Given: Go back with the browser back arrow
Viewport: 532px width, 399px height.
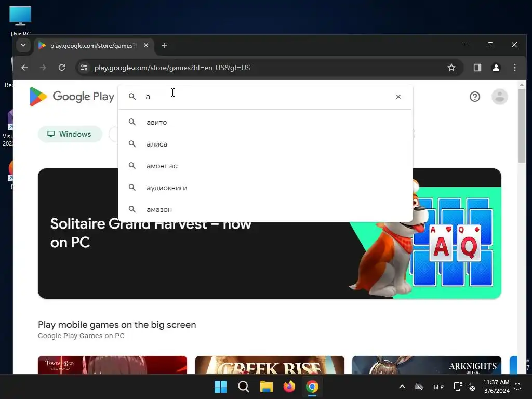Looking at the screenshot, I should [x=24, y=68].
